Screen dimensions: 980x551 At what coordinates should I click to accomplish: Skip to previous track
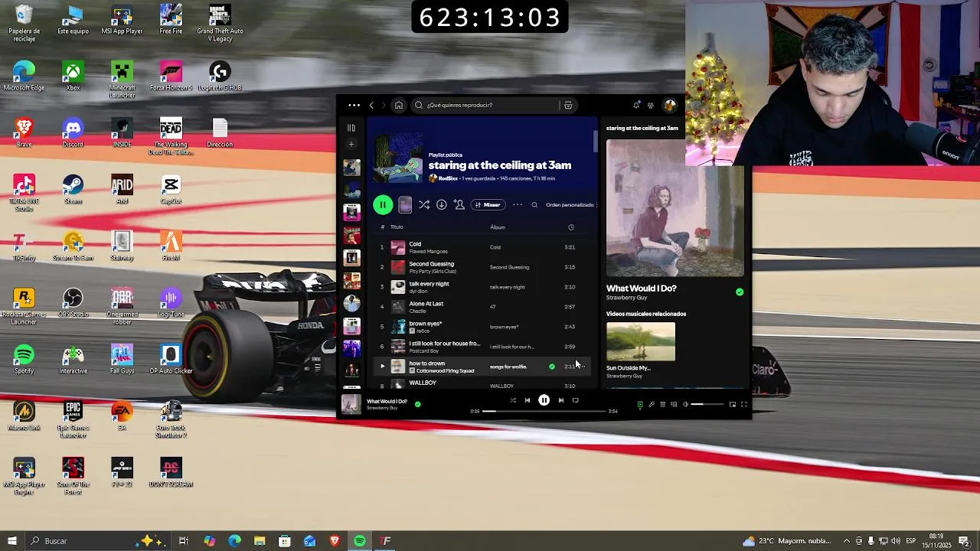click(527, 400)
